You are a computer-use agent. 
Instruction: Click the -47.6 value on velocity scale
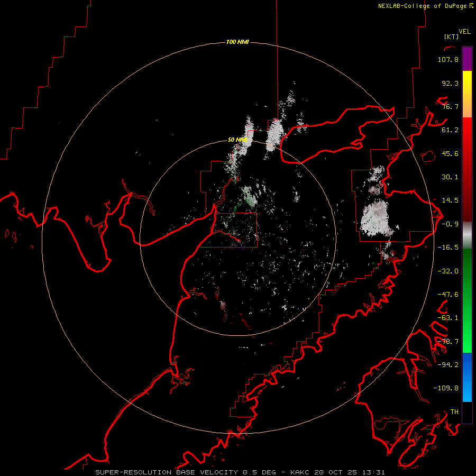tap(448, 295)
